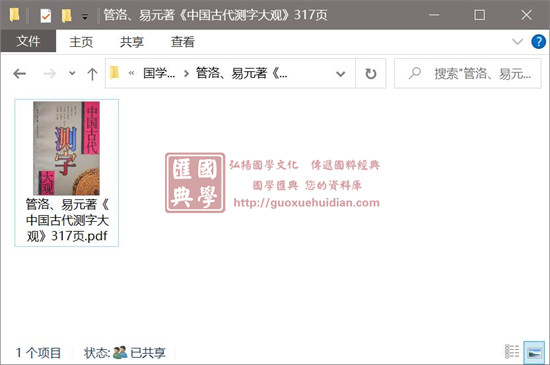Go back with the left arrow button
Screen dimensions: 550x365
pos(20,74)
